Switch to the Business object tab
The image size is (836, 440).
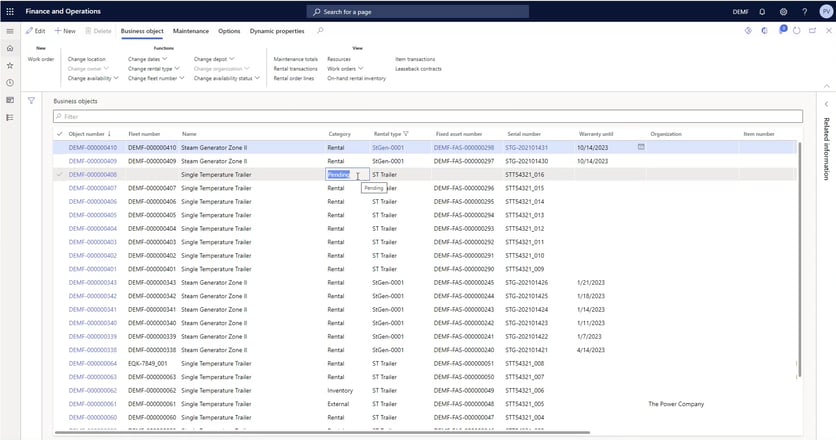coord(142,31)
